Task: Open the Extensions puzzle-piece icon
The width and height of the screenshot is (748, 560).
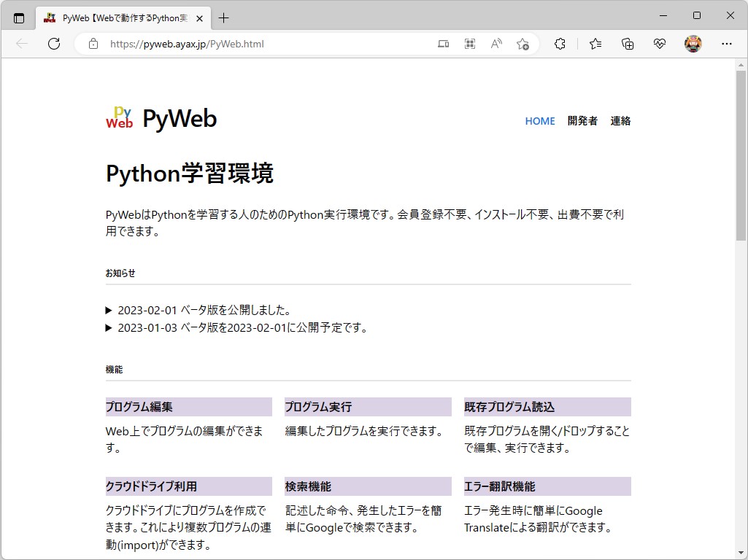Action: [x=560, y=44]
